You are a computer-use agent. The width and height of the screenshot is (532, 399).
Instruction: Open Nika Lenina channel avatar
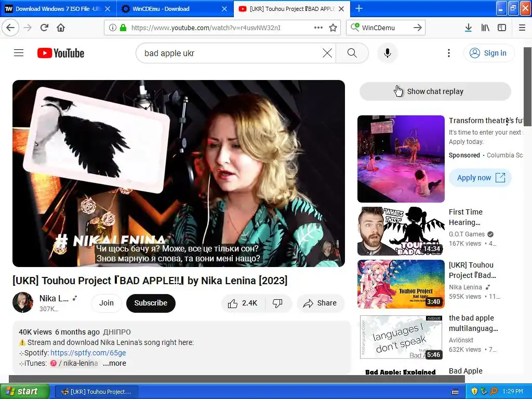pos(23,302)
